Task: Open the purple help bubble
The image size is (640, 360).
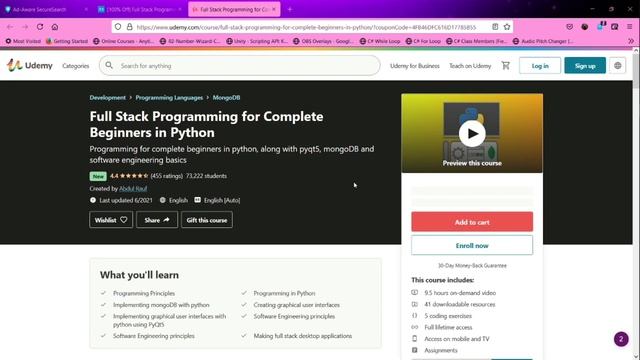Action: click(x=621, y=339)
